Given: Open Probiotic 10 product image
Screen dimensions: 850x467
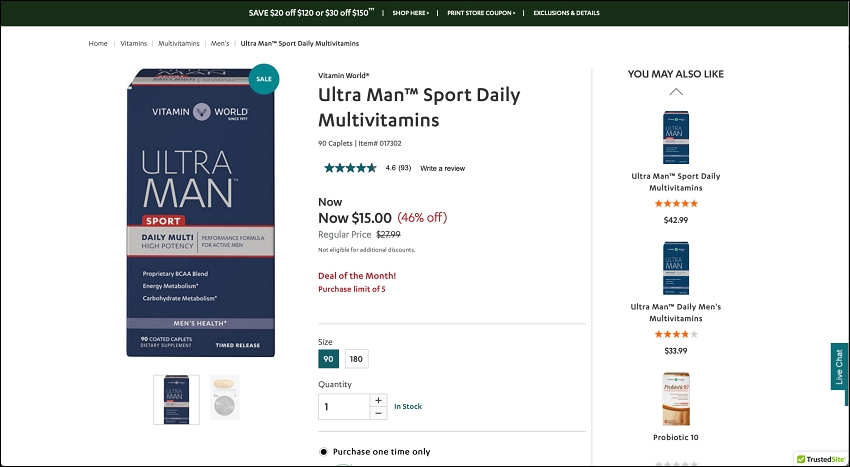Looking at the screenshot, I should (675, 399).
